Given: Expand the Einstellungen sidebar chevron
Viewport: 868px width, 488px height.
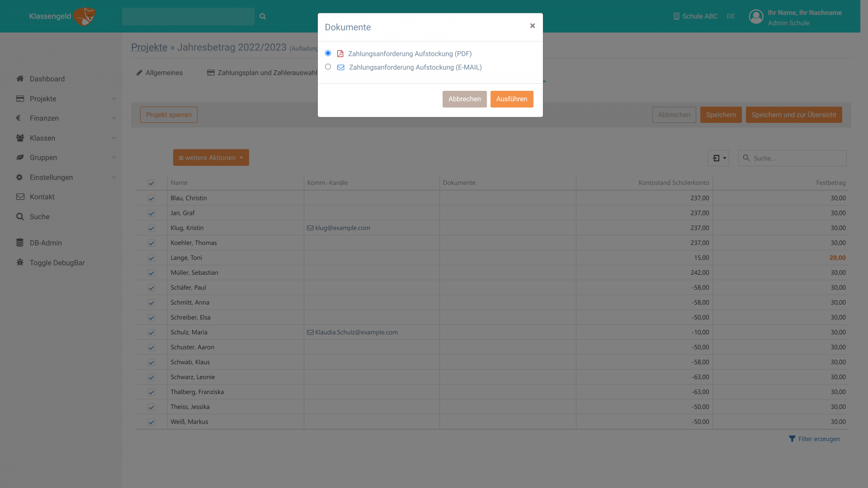Looking at the screenshot, I should (x=114, y=177).
